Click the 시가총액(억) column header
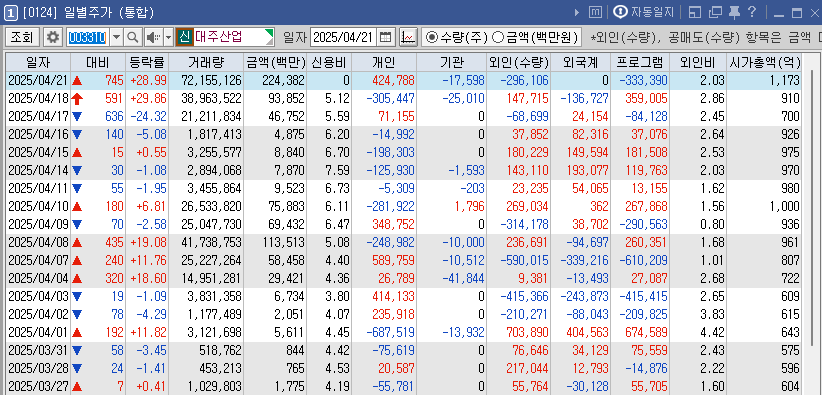Image resolution: width=822 pixels, height=395 pixels. tap(764, 62)
